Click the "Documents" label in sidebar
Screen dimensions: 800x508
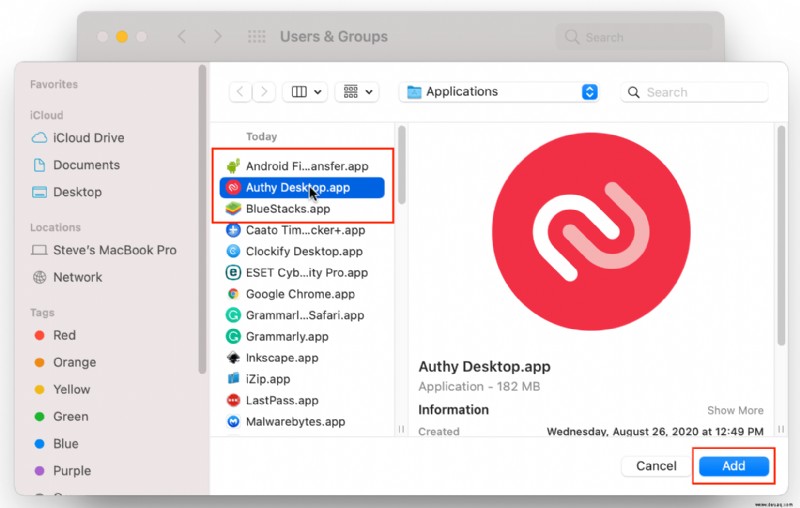[87, 165]
